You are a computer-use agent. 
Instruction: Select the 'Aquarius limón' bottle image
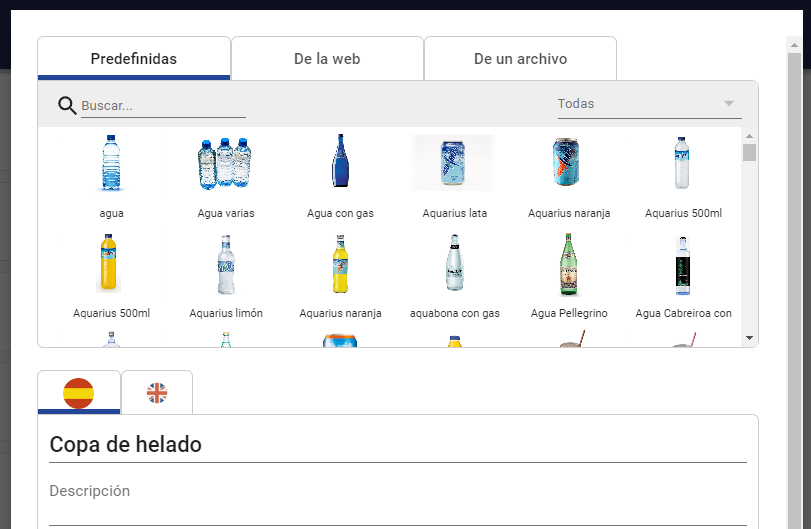(x=226, y=264)
